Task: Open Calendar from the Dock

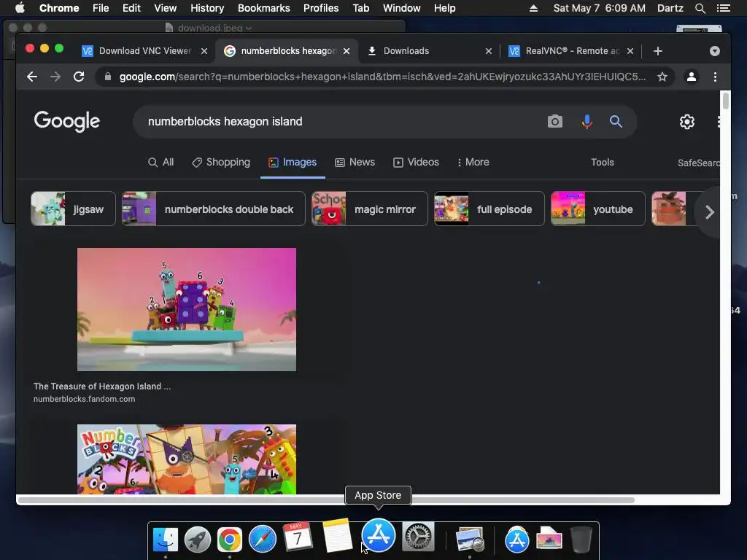Action: (298, 537)
